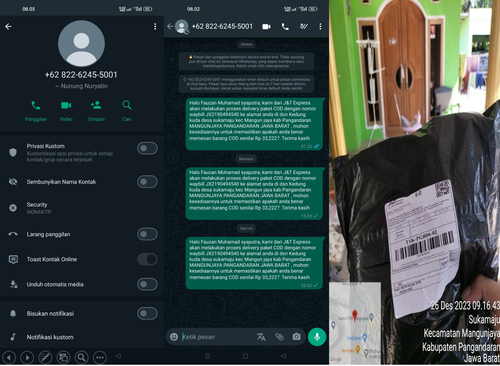Screen dimensions: 500x366
Task: Open the chat header contact avatar
Action: pos(182,27)
